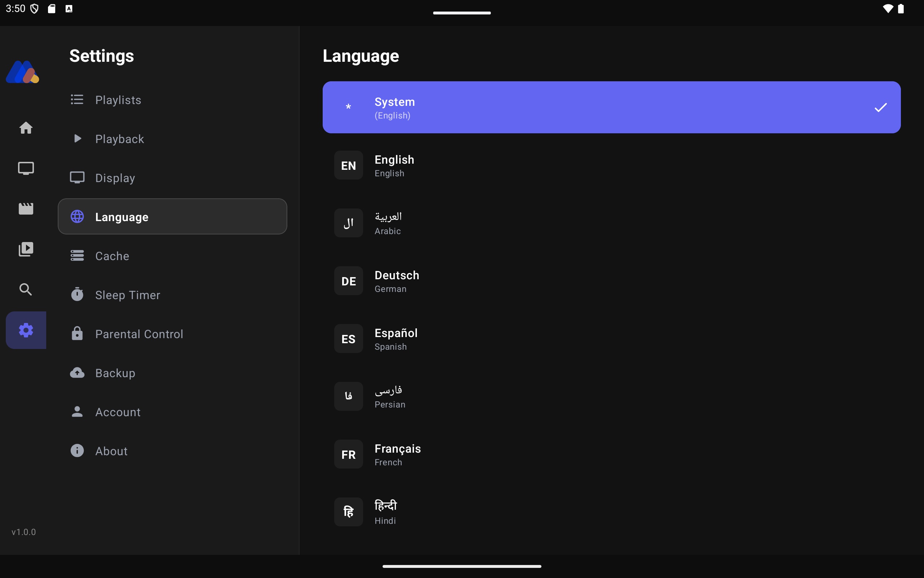Image resolution: width=924 pixels, height=578 pixels.
Task: Click the Playback play triangle icon
Action: [x=77, y=138]
